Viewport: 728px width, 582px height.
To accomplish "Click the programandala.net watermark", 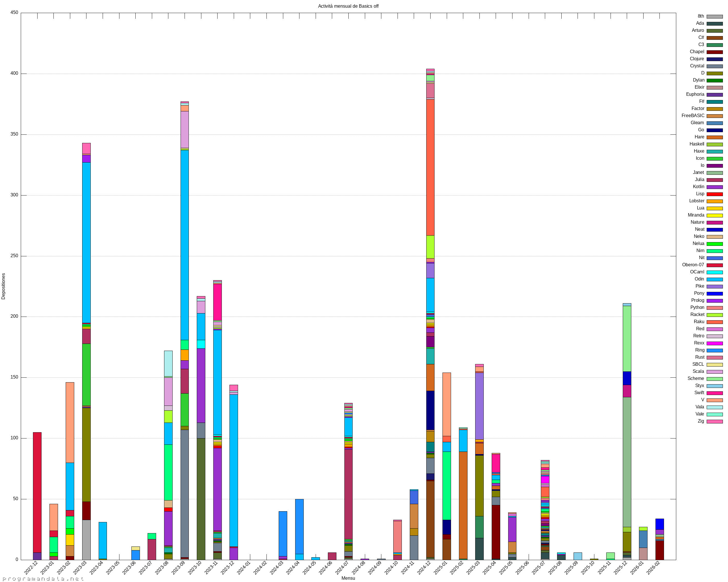I will (x=43, y=579).
